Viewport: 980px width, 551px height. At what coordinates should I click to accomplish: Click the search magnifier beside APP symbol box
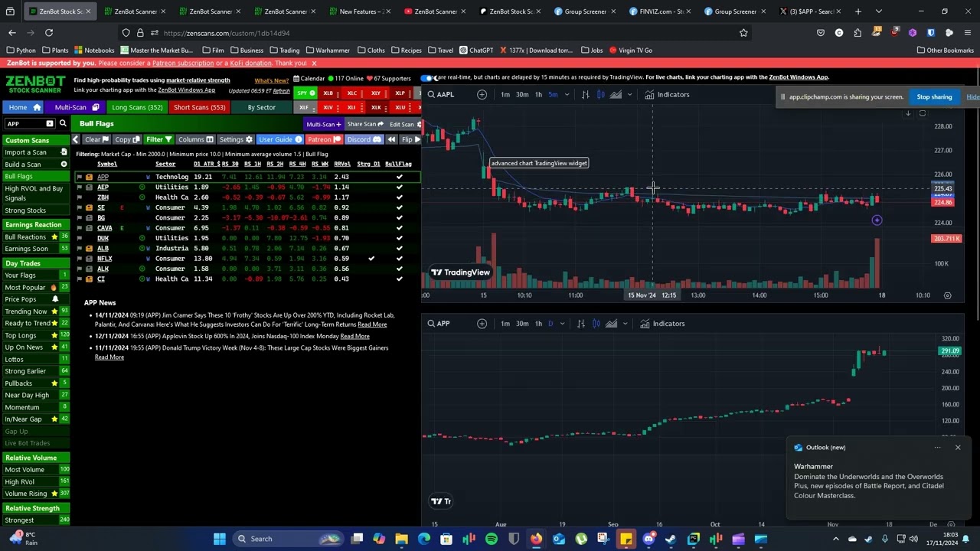tap(63, 123)
